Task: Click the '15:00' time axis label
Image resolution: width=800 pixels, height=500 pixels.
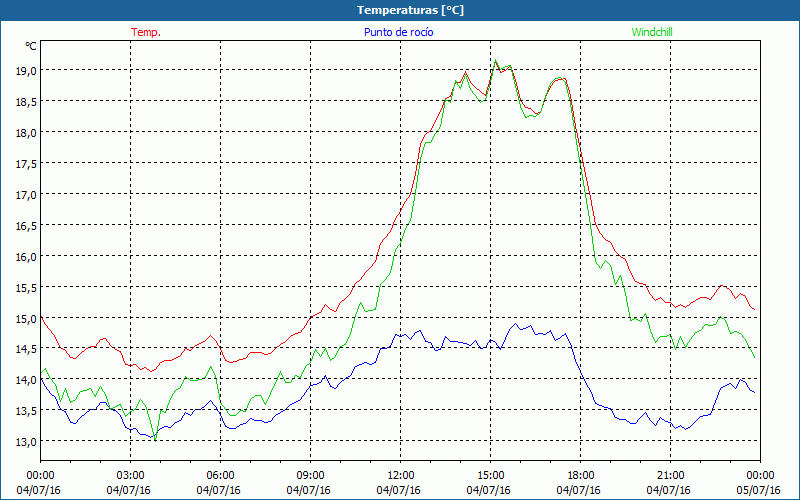Action: tap(490, 476)
